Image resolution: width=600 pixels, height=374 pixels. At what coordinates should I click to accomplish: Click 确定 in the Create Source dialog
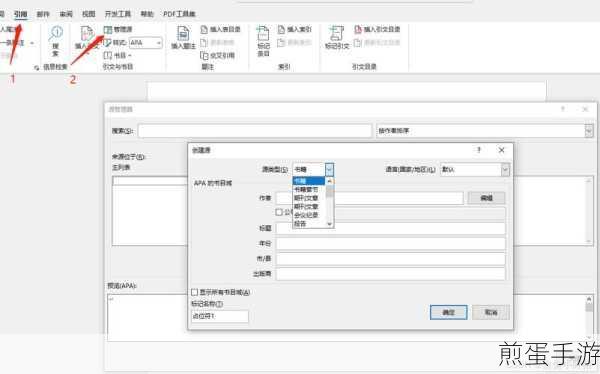coord(448,312)
